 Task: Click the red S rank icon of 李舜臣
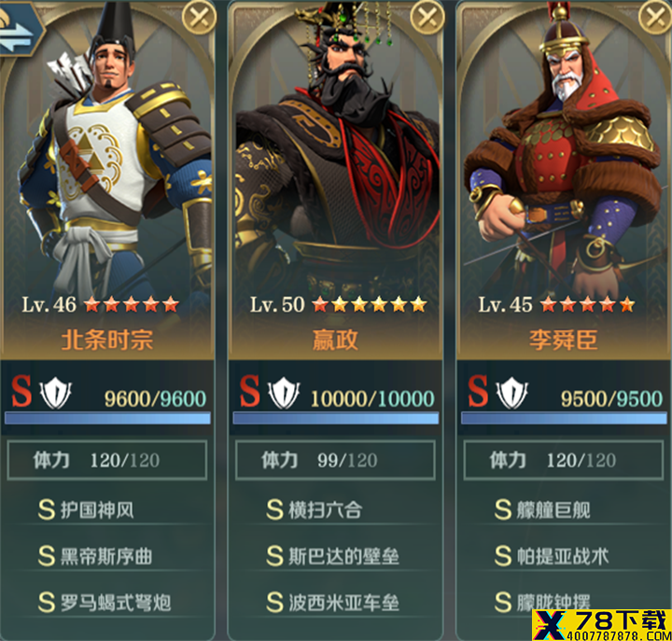pyautogui.click(x=478, y=391)
